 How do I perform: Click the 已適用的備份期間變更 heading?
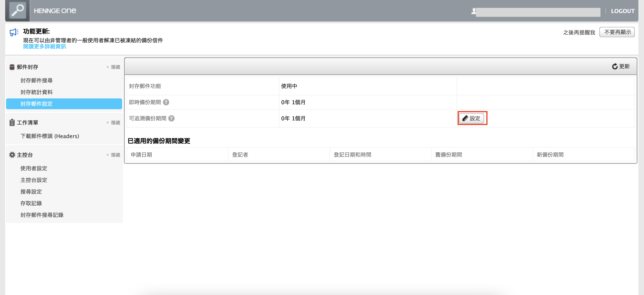pos(159,141)
